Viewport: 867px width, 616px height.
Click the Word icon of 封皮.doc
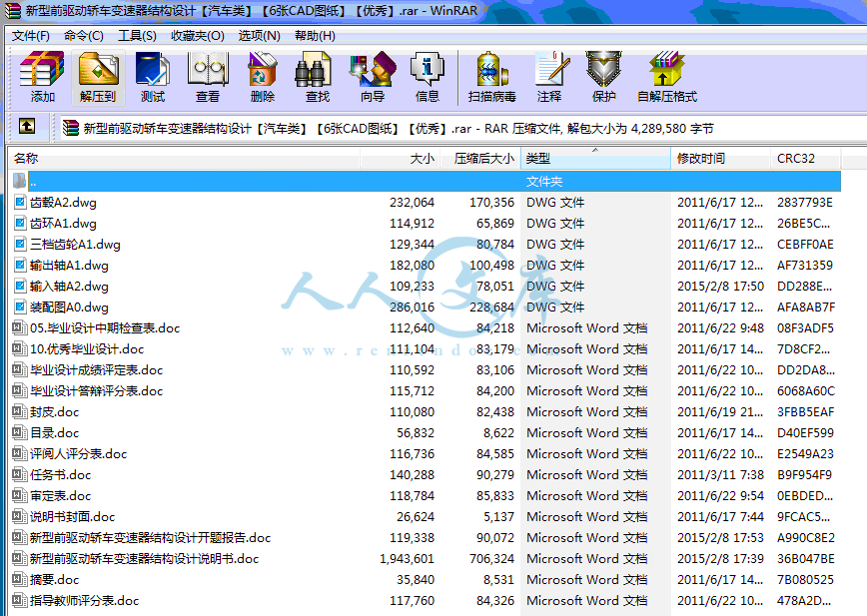click(x=20, y=411)
